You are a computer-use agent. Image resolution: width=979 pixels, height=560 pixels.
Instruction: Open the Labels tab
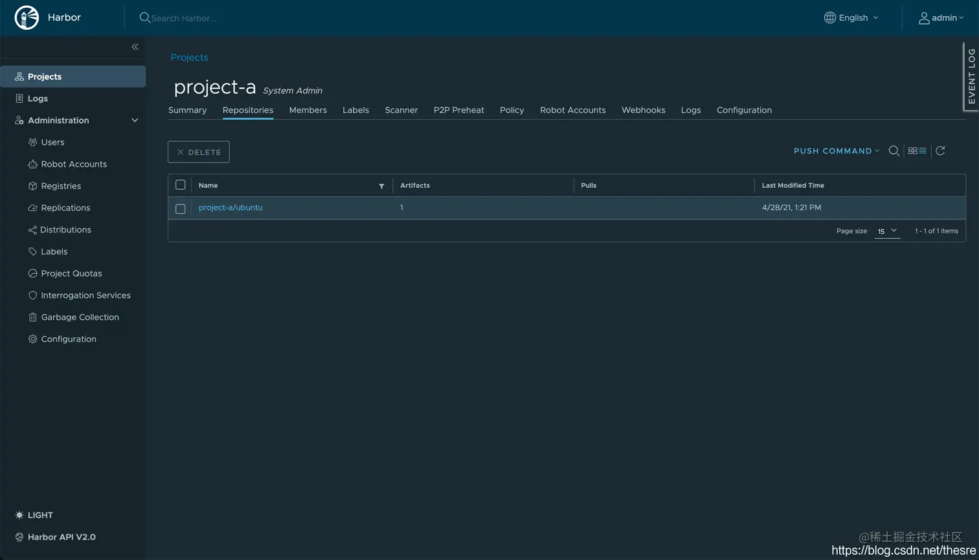(x=355, y=110)
